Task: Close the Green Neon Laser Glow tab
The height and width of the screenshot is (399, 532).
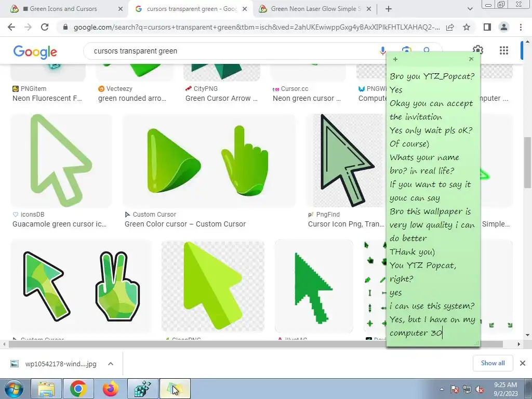Action: point(369,9)
